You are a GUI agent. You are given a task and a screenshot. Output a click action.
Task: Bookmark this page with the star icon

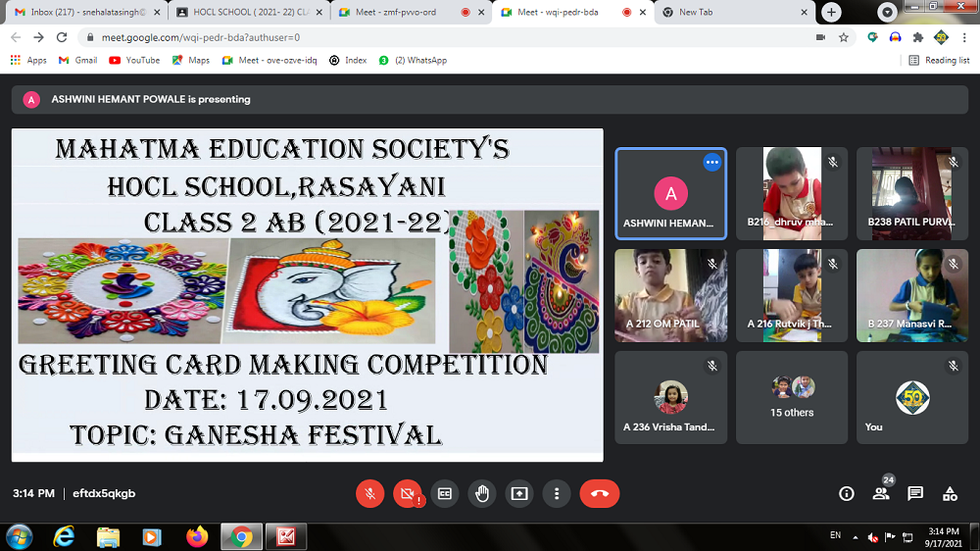[844, 37]
